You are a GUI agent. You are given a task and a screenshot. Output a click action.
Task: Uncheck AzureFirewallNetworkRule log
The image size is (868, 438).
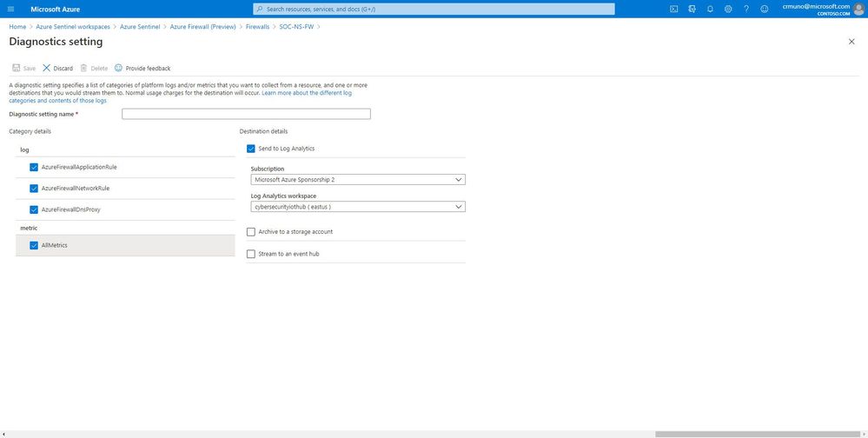coord(34,189)
